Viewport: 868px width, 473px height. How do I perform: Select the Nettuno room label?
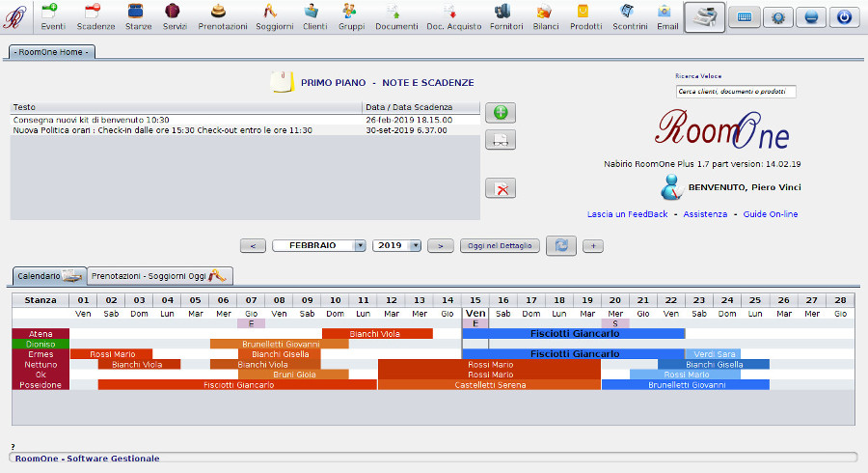[x=41, y=365]
